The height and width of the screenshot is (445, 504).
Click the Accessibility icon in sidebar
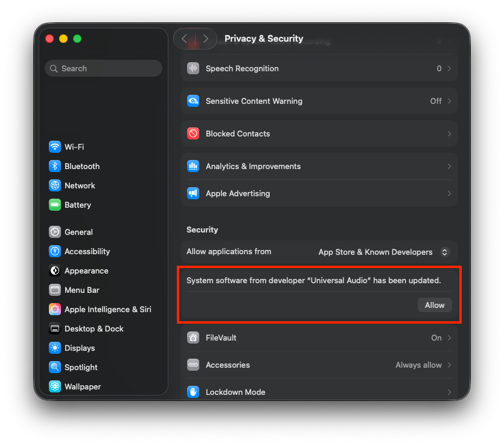point(55,251)
